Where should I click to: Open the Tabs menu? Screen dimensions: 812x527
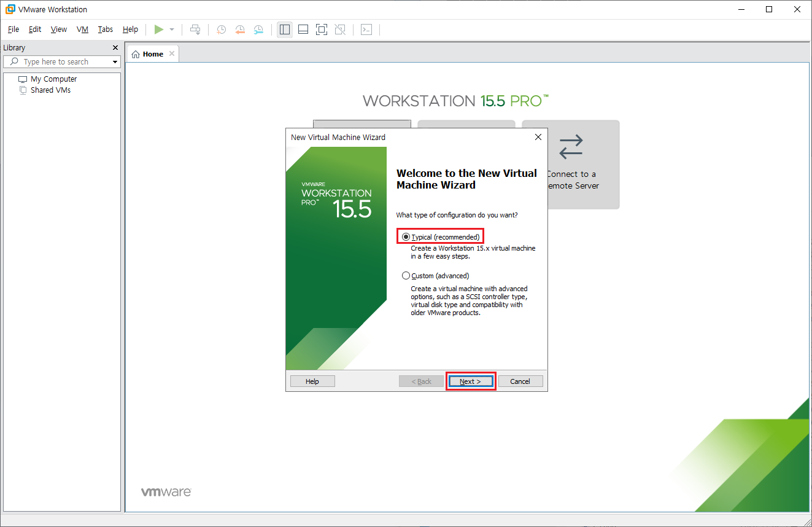106,29
